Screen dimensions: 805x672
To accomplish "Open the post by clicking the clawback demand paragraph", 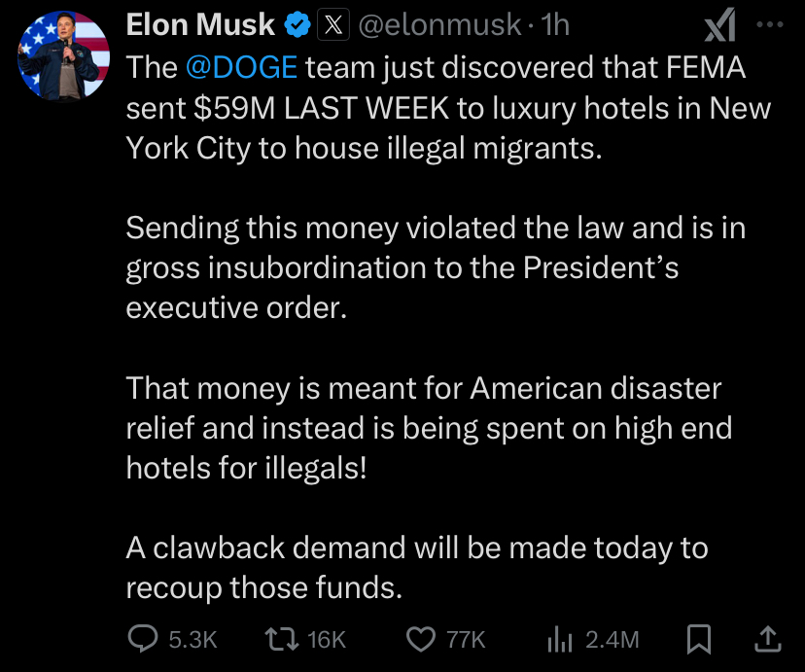I will pos(417,567).
